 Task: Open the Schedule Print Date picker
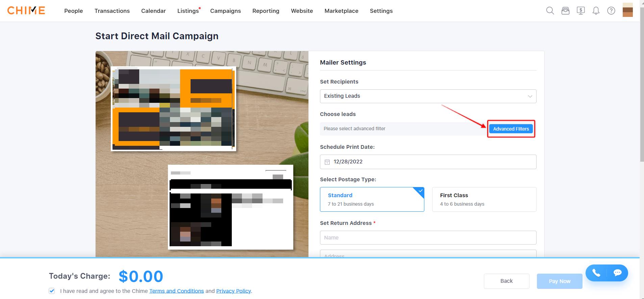[x=428, y=162]
